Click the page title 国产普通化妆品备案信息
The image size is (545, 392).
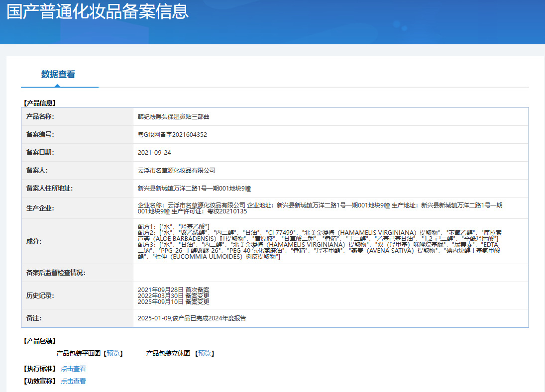tap(98, 11)
